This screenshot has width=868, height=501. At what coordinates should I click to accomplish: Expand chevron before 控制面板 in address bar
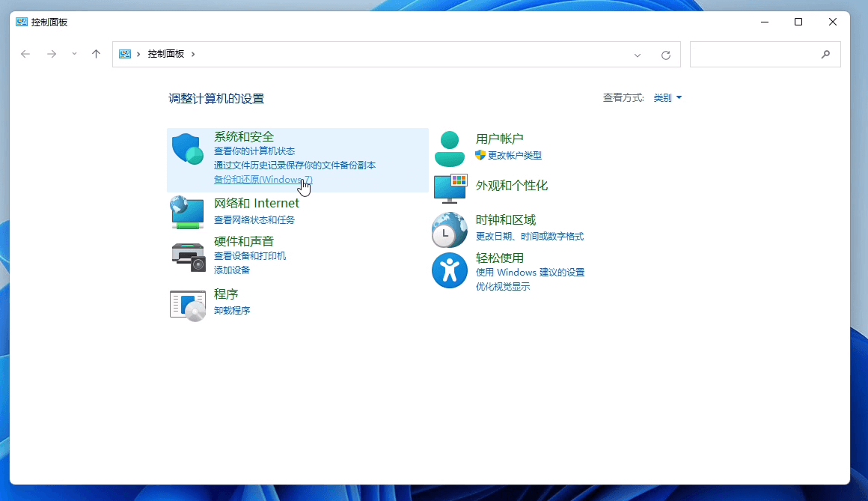[x=138, y=54]
